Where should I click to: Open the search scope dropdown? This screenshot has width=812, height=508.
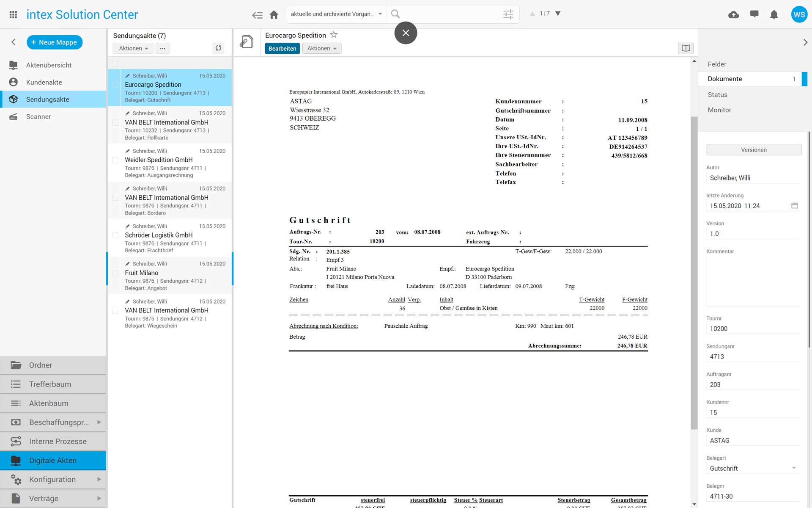point(336,14)
